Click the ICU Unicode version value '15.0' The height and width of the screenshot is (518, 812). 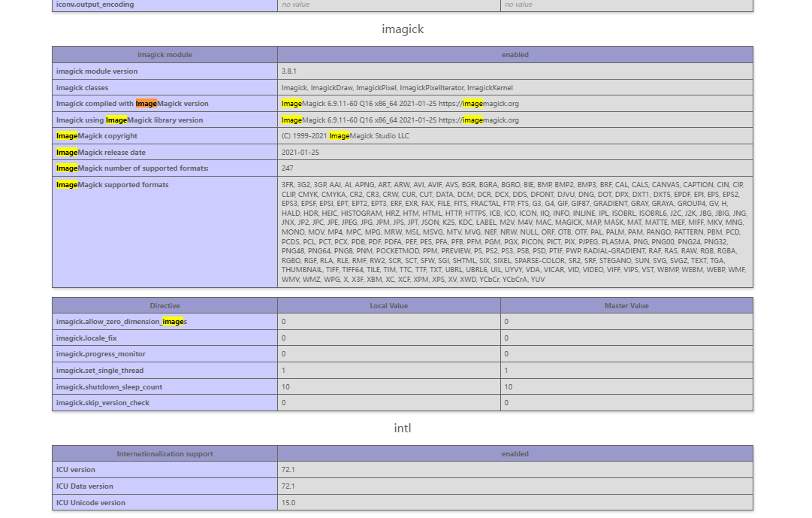pos(288,503)
